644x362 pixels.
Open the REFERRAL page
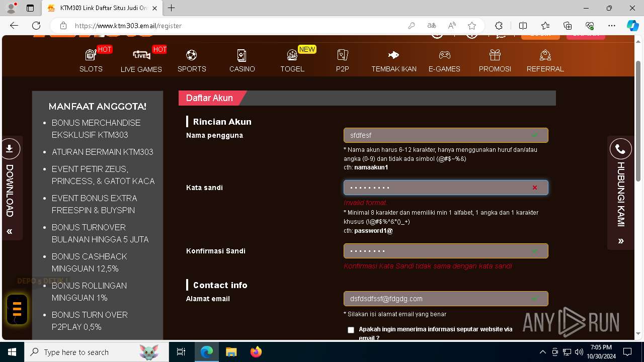545,61
